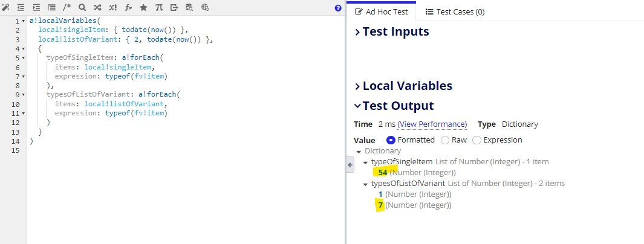
Task: Switch to the Ad Hoc Test tab
Action: (x=382, y=12)
